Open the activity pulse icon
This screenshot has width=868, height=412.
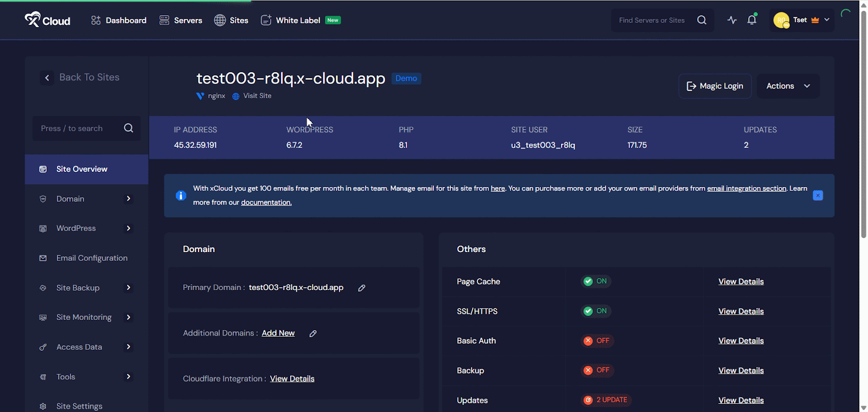click(732, 20)
